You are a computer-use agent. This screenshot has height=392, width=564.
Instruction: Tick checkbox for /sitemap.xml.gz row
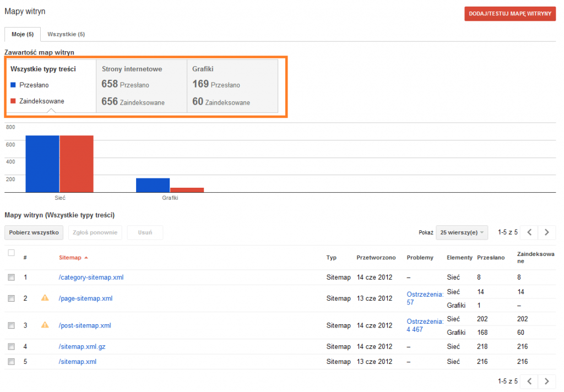point(12,347)
